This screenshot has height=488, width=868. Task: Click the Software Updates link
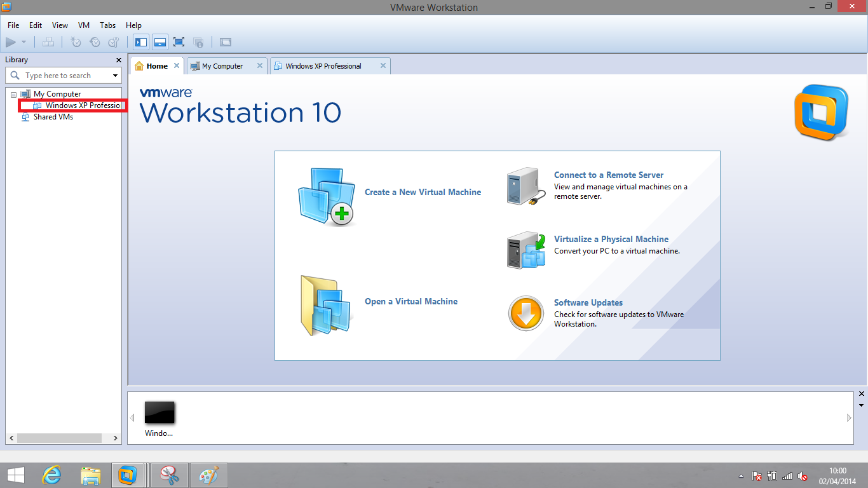(588, 302)
